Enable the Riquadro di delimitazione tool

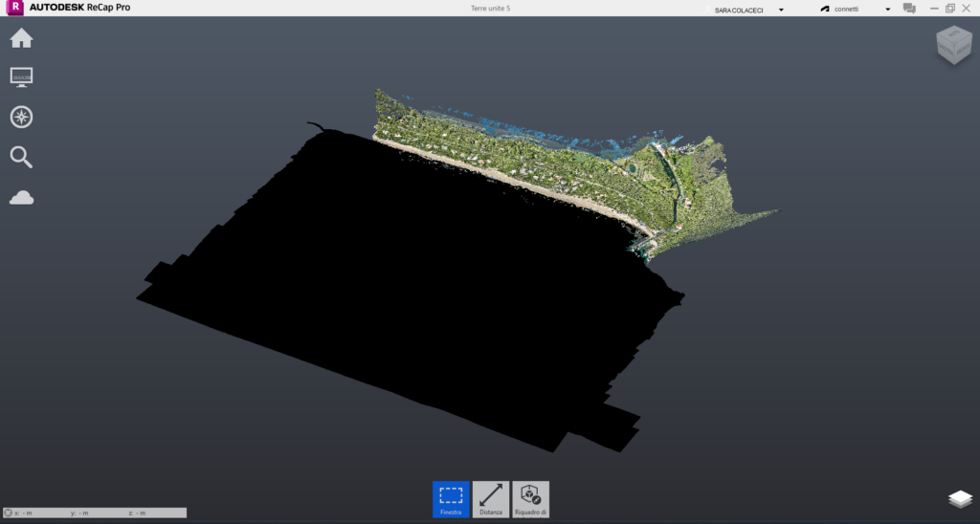tap(530, 499)
